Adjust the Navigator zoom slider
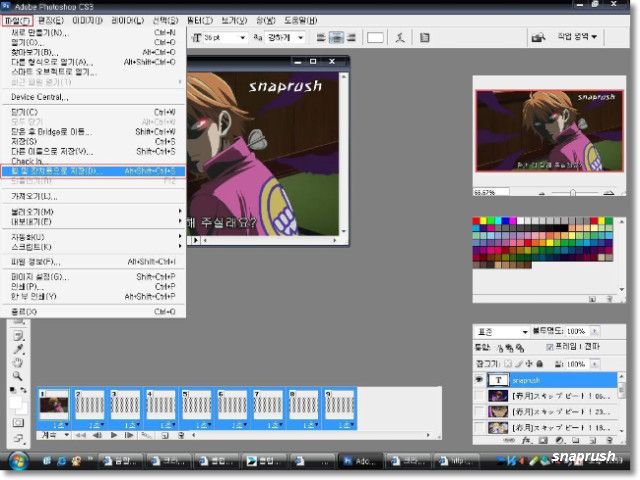Image resolution: width=640 pixels, height=480 pixels. coord(573,193)
